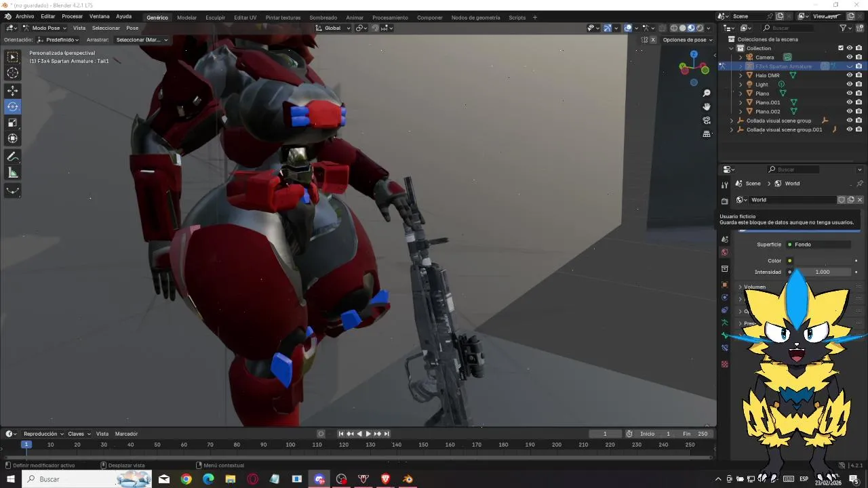The width and height of the screenshot is (868, 488).
Task: Click current frame marker on timeline
Action: 26,445
